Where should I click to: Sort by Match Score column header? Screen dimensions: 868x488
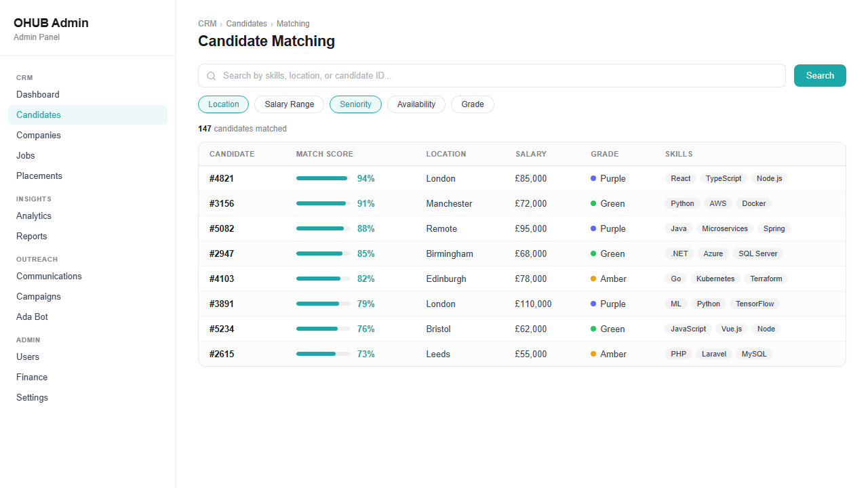click(x=325, y=154)
